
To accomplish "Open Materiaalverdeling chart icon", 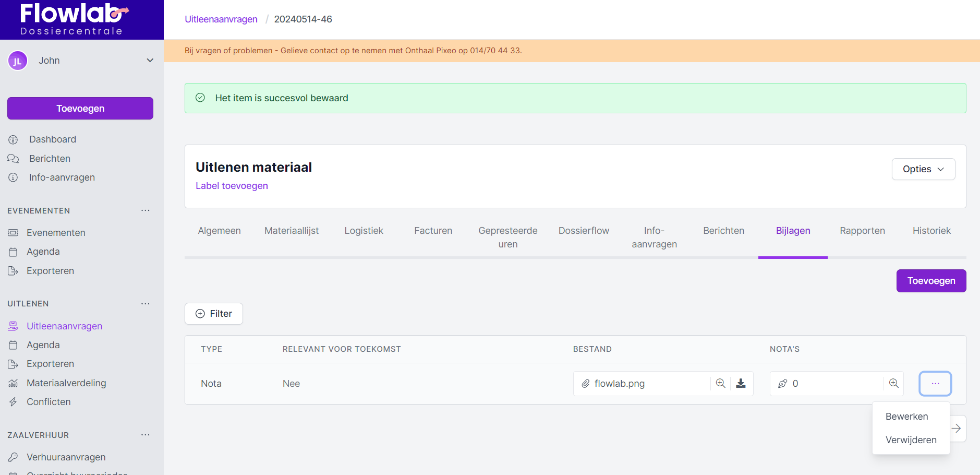I will pos(14,383).
